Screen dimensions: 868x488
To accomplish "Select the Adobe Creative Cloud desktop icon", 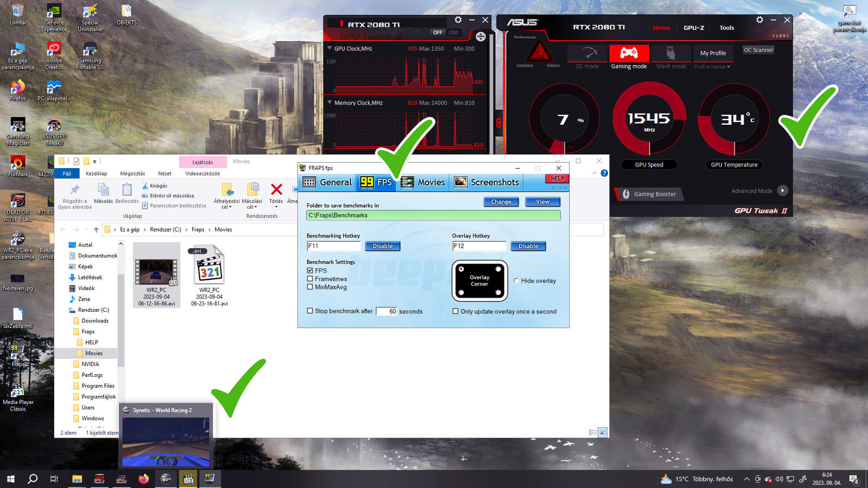I will (54, 57).
